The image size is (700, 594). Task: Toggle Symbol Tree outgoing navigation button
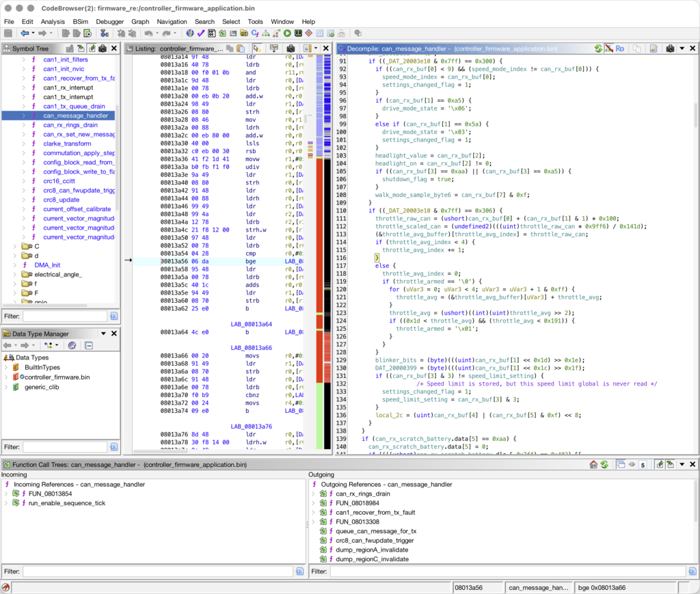tap(92, 49)
